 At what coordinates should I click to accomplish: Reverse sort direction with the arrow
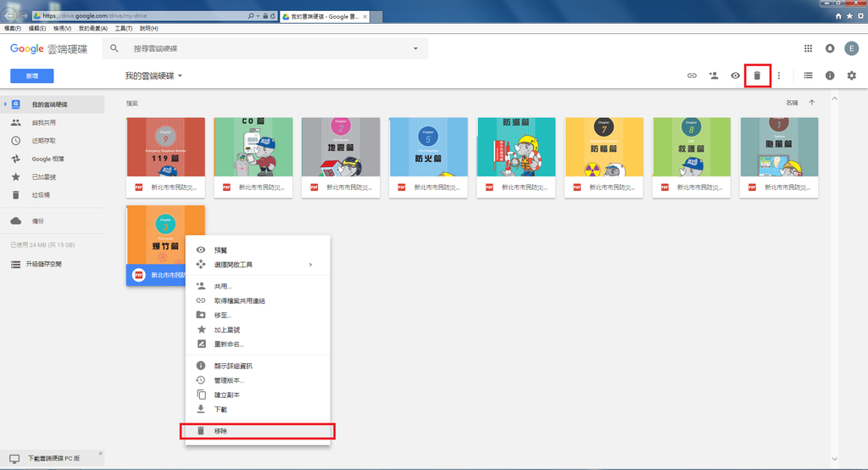point(811,103)
